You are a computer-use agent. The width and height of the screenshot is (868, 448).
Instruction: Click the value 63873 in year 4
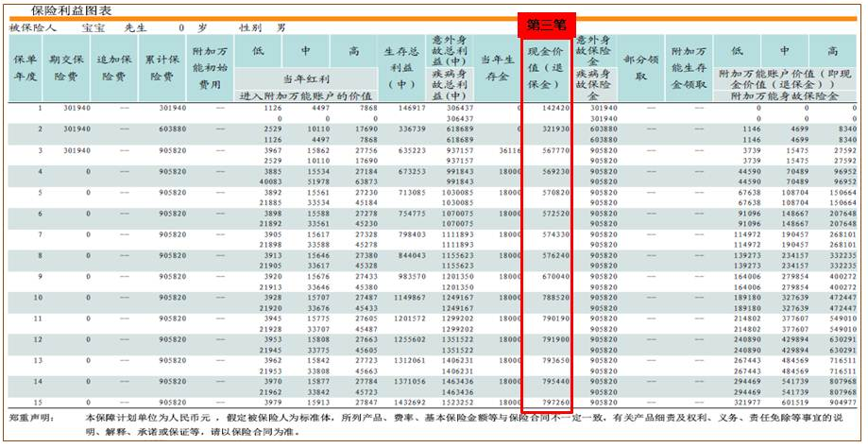[366, 181]
